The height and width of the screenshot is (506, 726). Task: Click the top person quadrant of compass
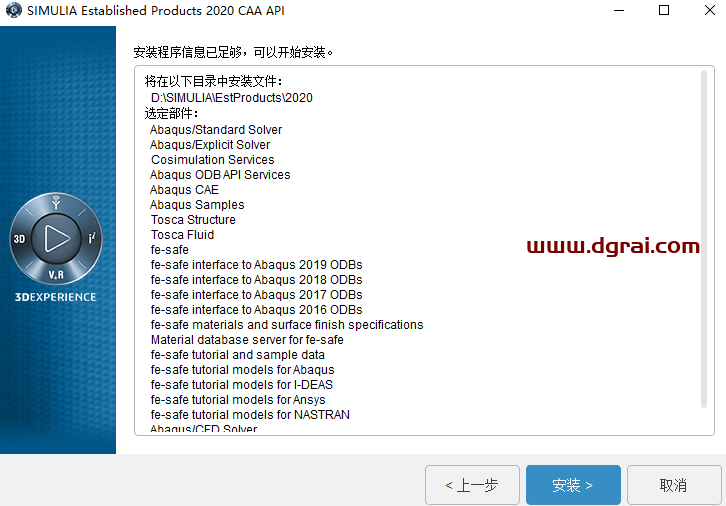56,204
